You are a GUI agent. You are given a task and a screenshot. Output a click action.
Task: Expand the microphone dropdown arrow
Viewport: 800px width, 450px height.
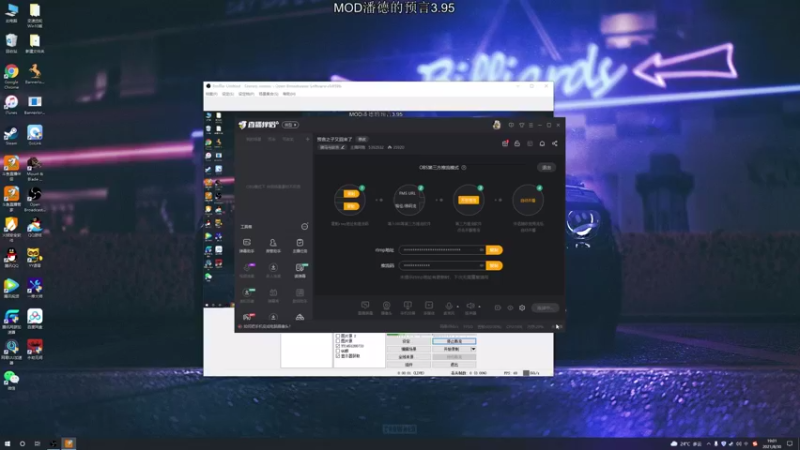(458, 307)
